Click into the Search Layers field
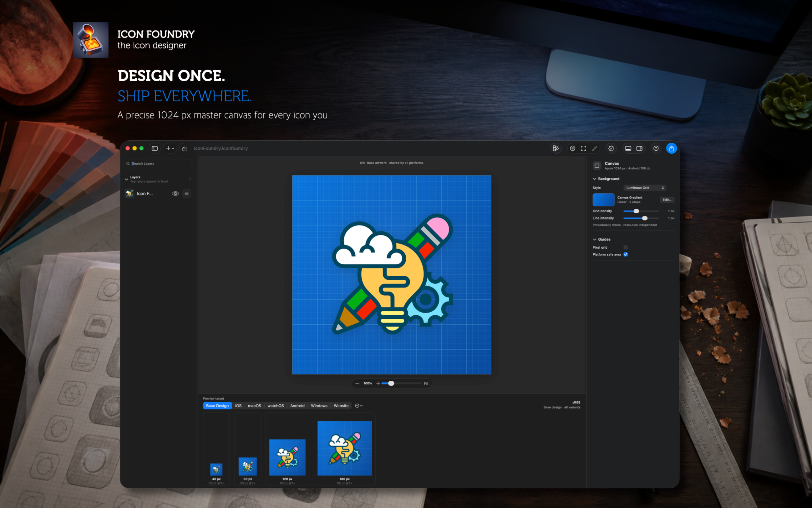The width and height of the screenshot is (812, 508). tap(158, 164)
